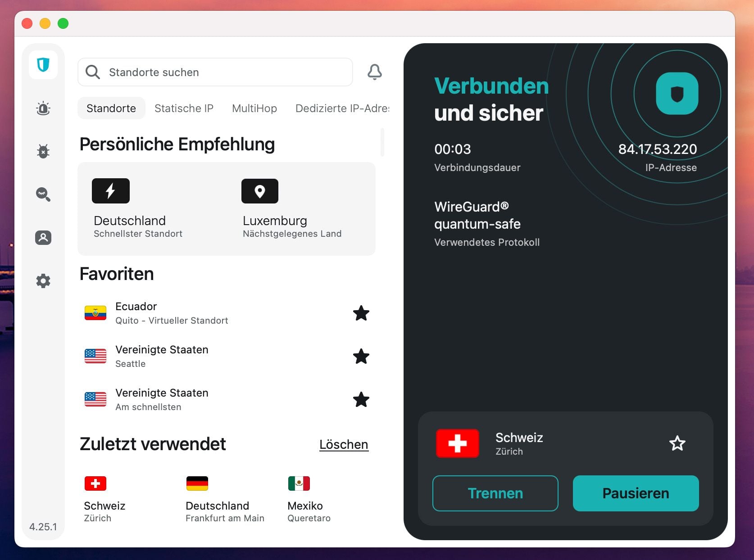Open the Surfshark shield logo home
This screenshot has height=560, width=754.
click(43, 64)
